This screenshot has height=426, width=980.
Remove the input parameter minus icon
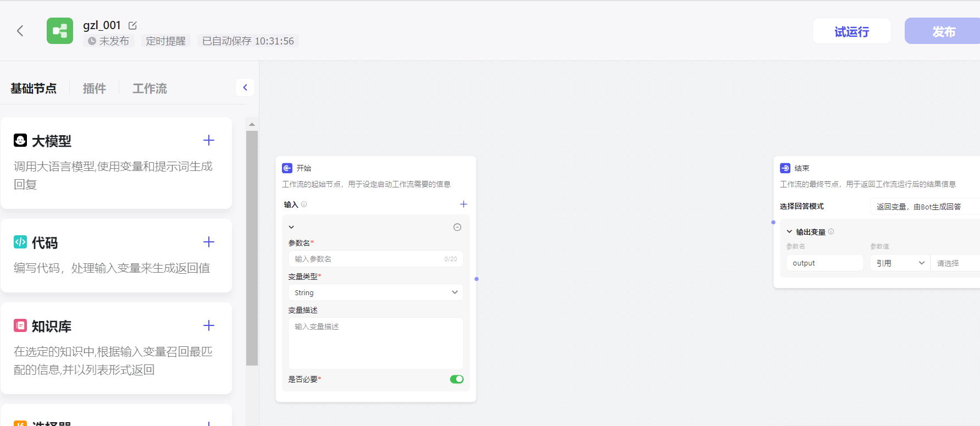click(x=457, y=227)
